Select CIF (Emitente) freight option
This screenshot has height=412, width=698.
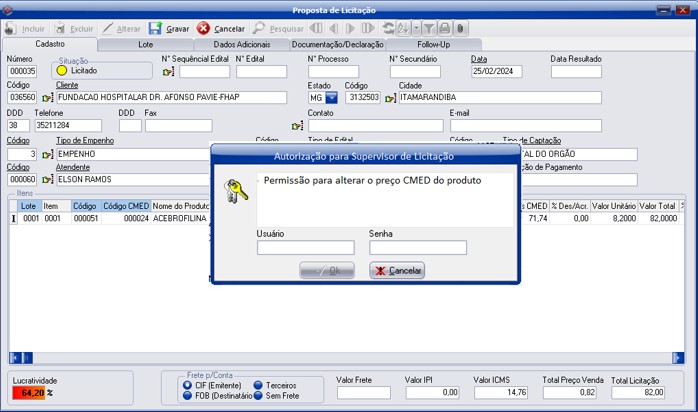(187, 385)
